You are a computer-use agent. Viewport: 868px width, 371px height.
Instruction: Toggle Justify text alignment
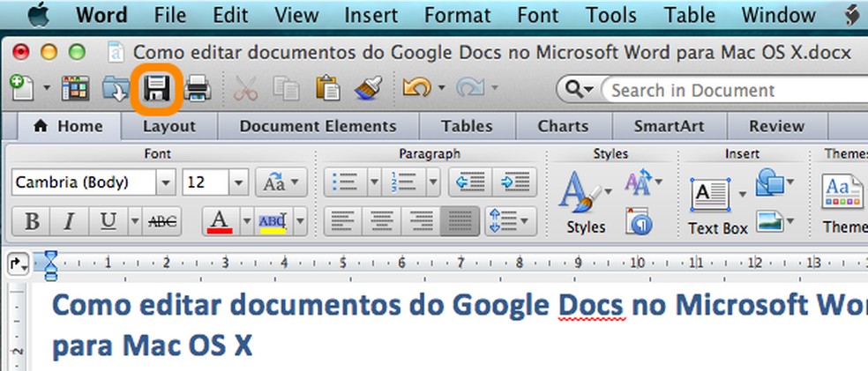tap(460, 221)
